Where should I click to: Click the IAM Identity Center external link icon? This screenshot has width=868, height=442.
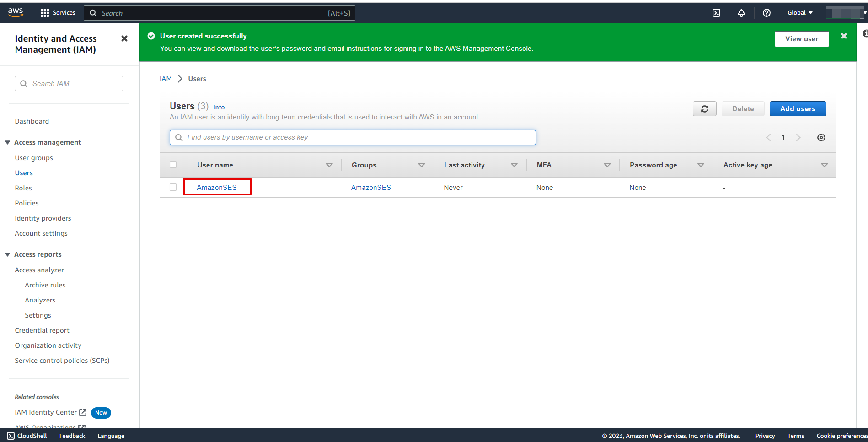click(x=83, y=412)
